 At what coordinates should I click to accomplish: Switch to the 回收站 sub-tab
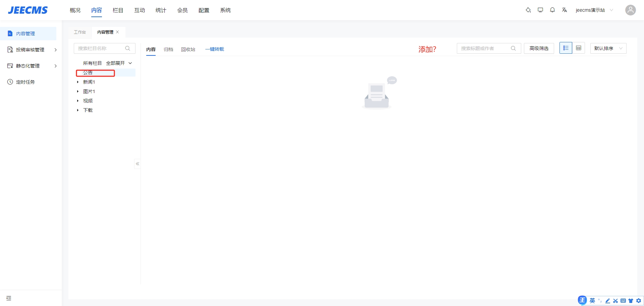point(188,49)
